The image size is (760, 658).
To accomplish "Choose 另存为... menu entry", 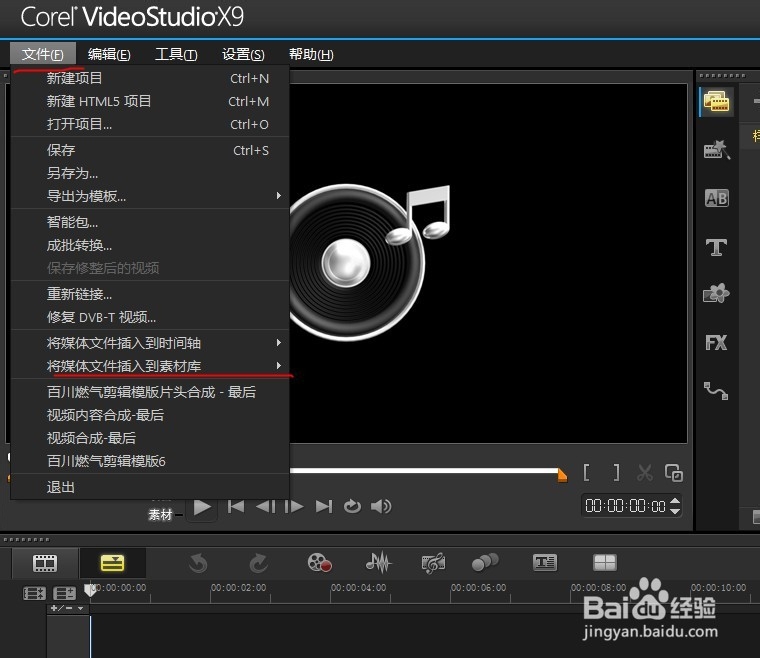I will pyautogui.click(x=149, y=173).
